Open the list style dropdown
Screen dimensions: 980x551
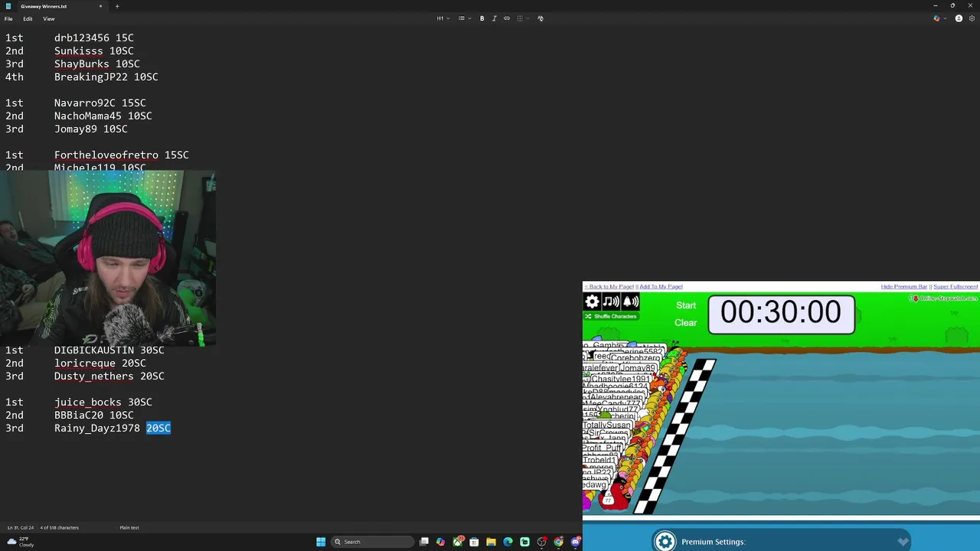464,18
